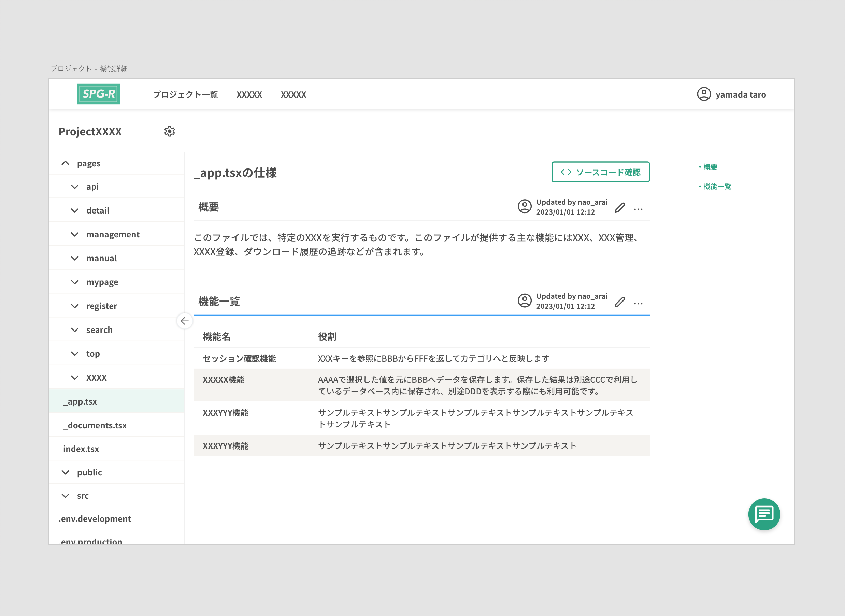
Task: Open プロジェクト一覧 in top navigation
Action: pos(185,95)
